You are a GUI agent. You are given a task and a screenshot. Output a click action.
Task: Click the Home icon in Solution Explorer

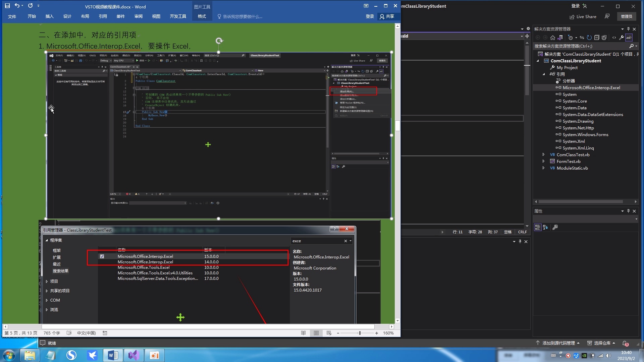553,38
